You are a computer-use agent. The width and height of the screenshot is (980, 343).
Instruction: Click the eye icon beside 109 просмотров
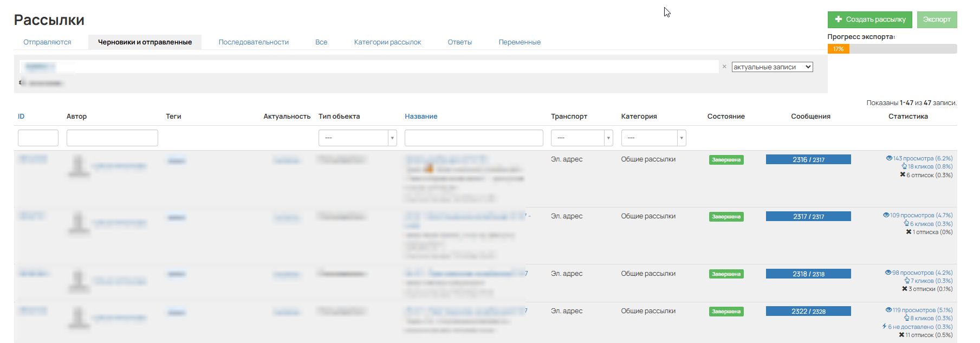(886, 215)
